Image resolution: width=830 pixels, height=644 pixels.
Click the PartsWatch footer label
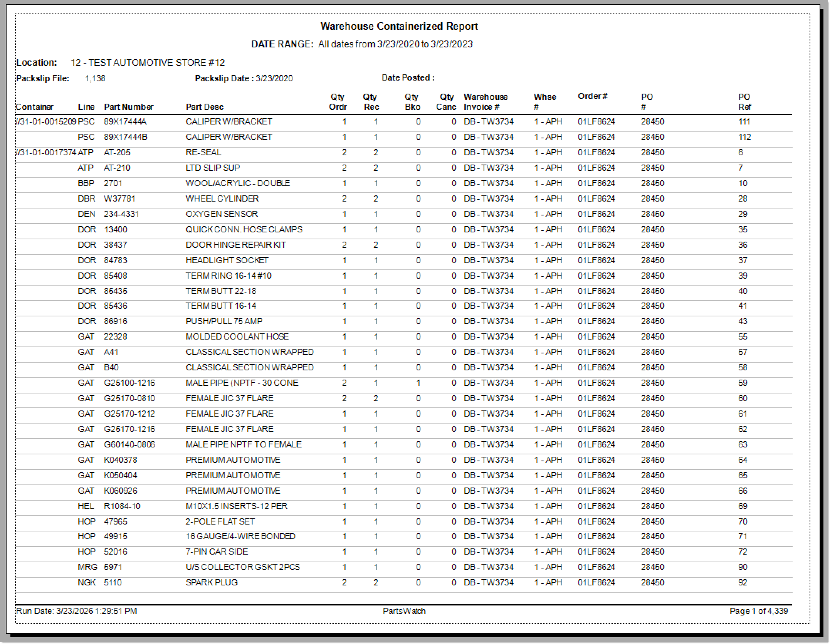pos(404,611)
